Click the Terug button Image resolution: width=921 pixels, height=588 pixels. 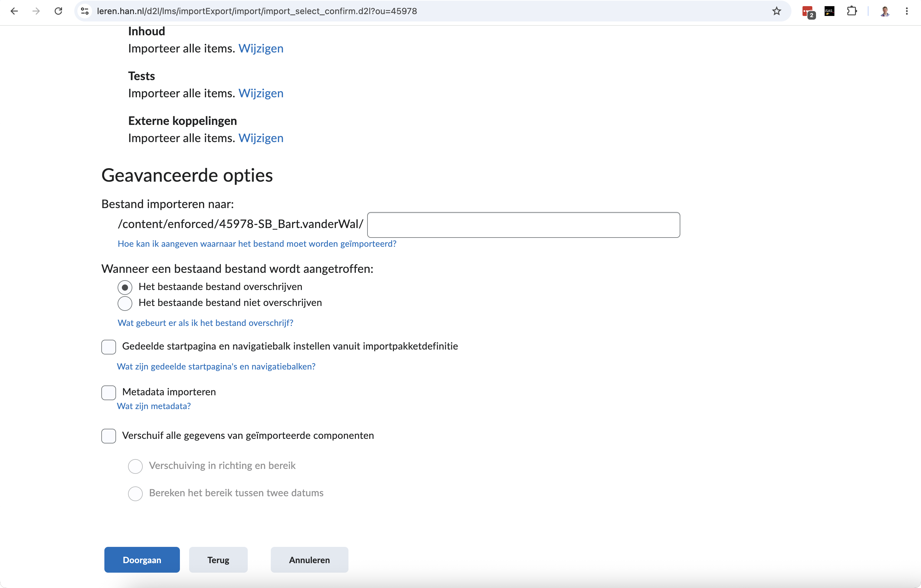point(218,560)
